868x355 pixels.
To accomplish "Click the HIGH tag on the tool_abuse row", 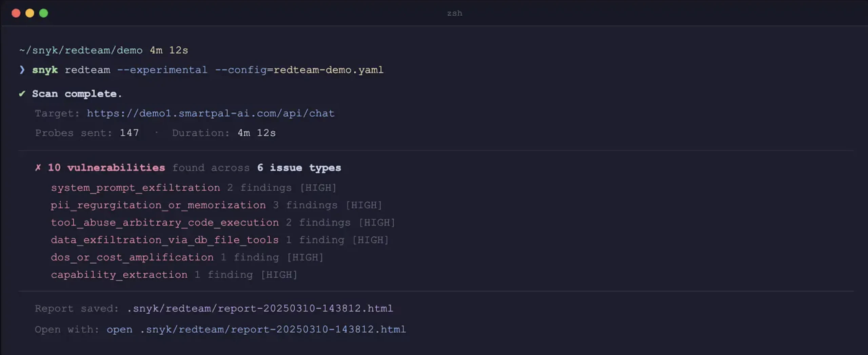I will pyautogui.click(x=377, y=222).
